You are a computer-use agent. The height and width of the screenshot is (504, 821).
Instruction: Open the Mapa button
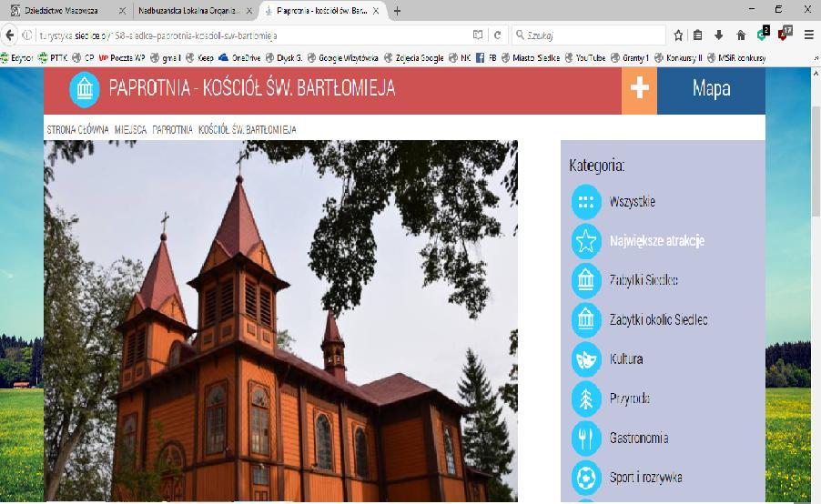tap(711, 89)
